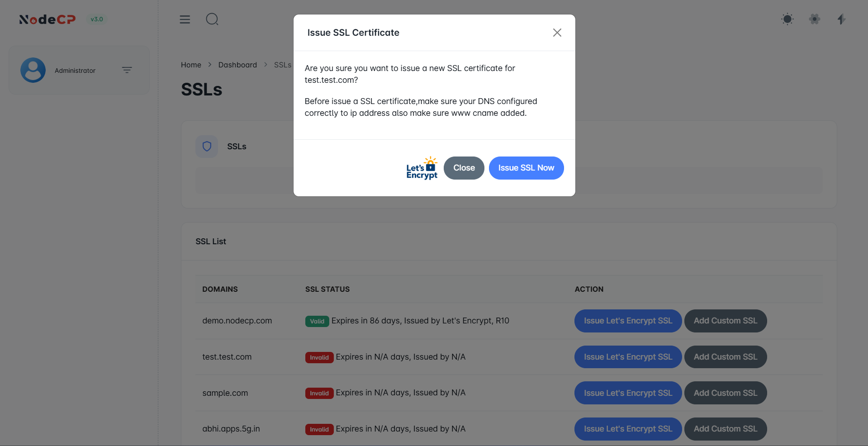The width and height of the screenshot is (868, 446).
Task: Click the hamburger menu icon
Action: (x=185, y=19)
